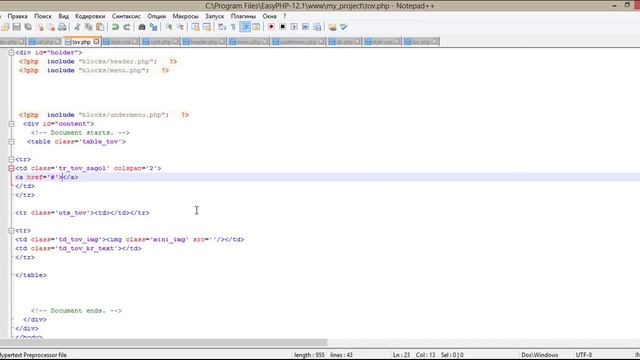The image size is (640, 360).
Task: Click the Dos\Windows line ending entry
Action: tap(540, 355)
